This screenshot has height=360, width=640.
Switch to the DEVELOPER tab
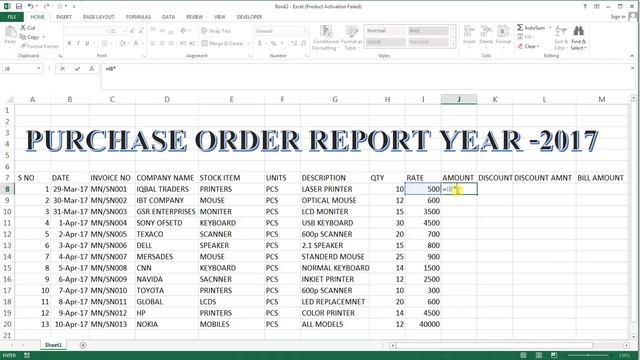(249, 17)
